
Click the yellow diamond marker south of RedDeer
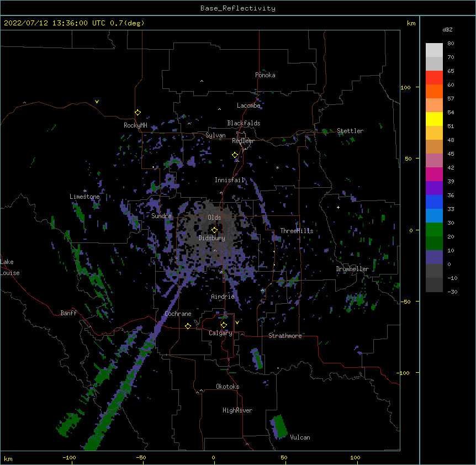235,155
